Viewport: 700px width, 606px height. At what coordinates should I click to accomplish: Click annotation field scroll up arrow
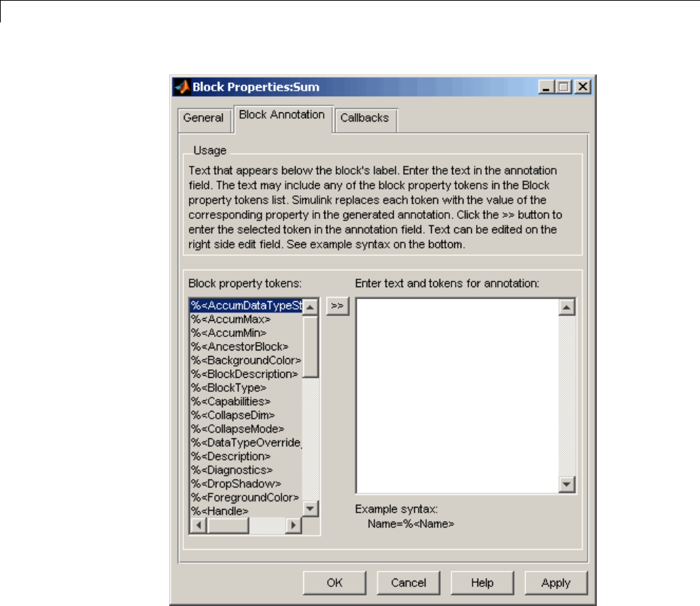tap(567, 308)
